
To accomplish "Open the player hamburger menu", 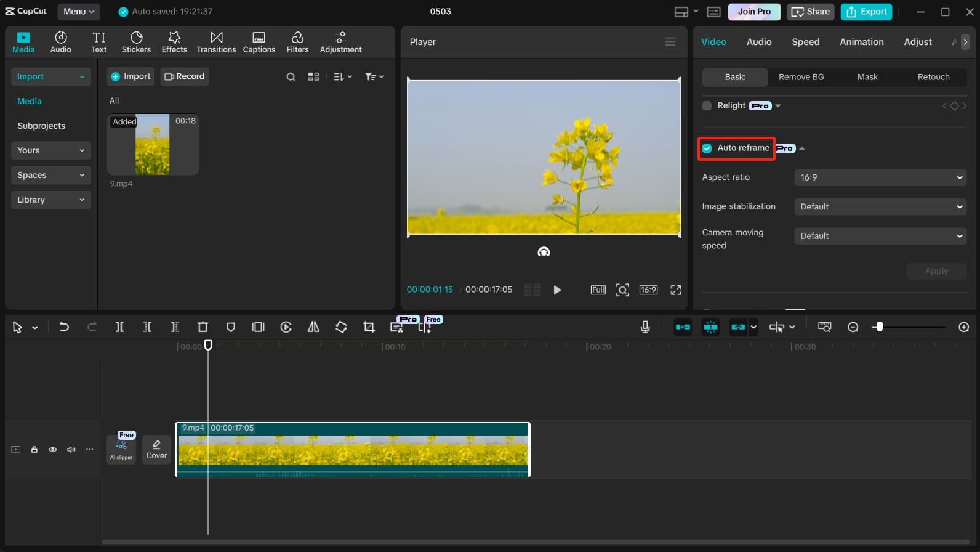I will pos(670,42).
